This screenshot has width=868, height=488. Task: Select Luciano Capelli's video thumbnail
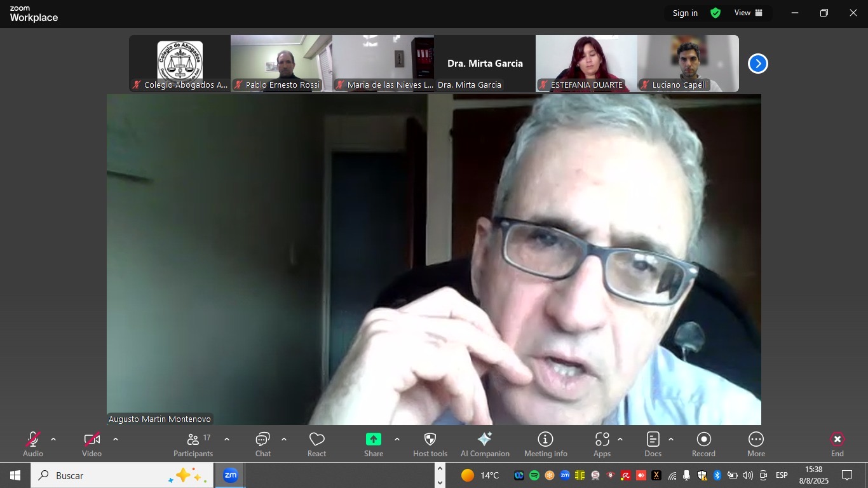(688, 63)
